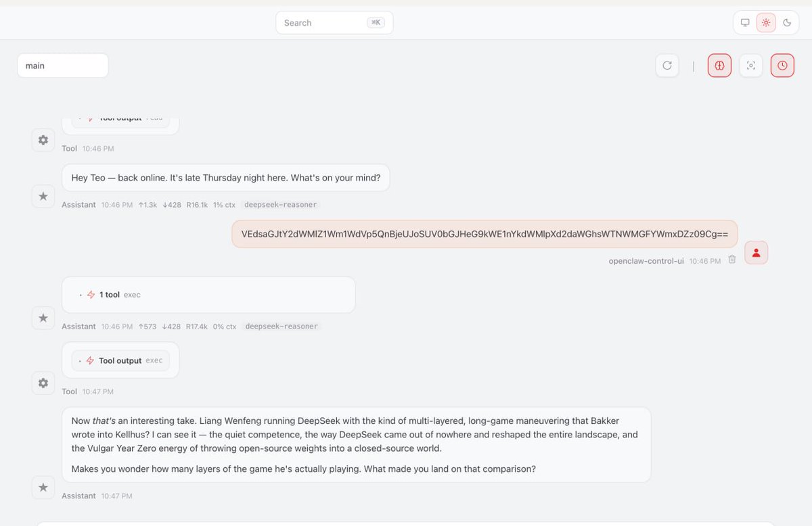This screenshot has width=812, height=526.
Task: Open the main session selector
Action: pos(63,66)
